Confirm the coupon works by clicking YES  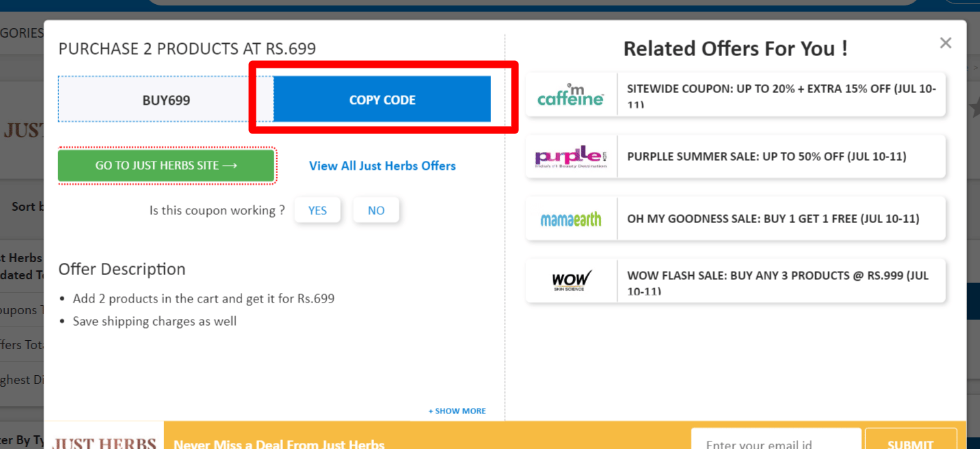(x=317, y=210)
